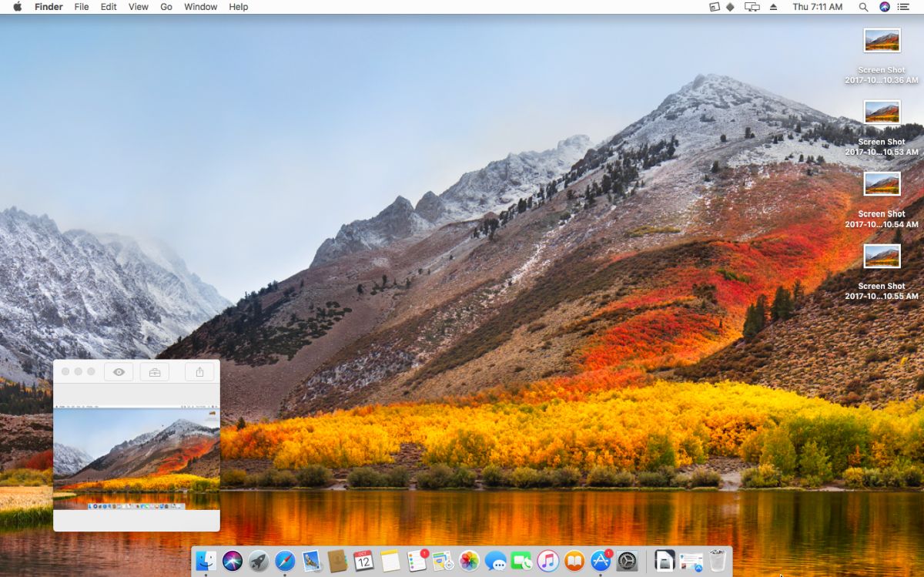Open the File menu
Image resolution: width=924 pixels, height=577 pixels.
tap(81, 7)
